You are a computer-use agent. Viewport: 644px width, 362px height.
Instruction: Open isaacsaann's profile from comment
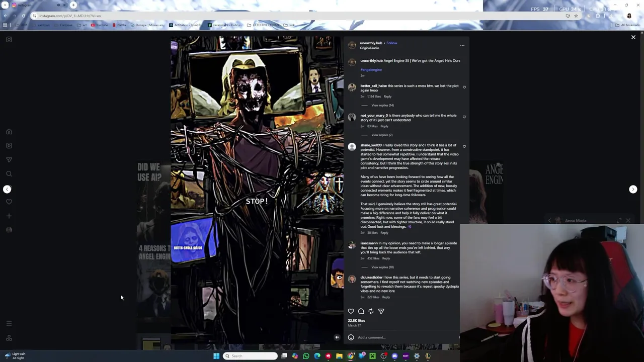click(369, 243)
